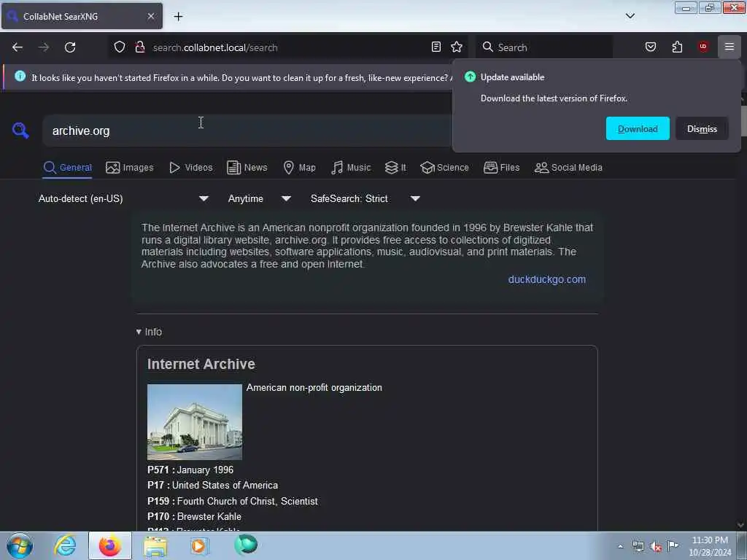Open the extensions puzzle icon
The height and width of the screenshot is (560, 747).
point(677,47)
